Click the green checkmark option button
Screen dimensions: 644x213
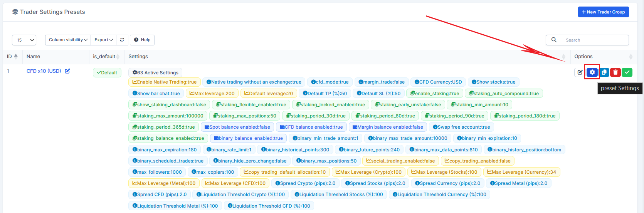coord(627,72)
